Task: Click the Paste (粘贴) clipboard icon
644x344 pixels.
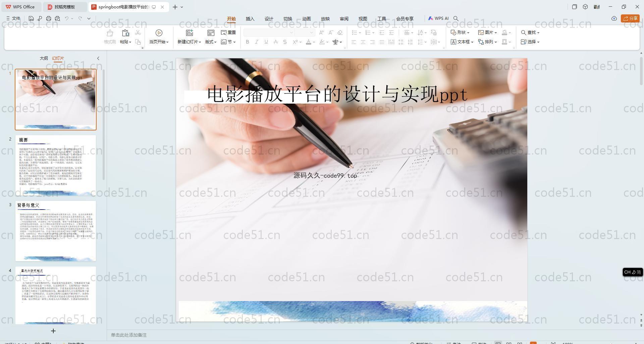Action: pos(125,33)
